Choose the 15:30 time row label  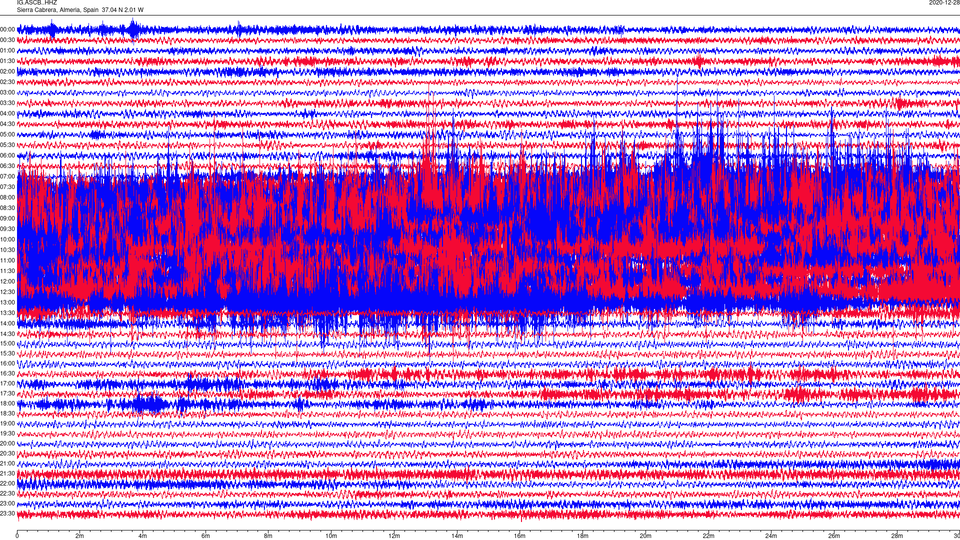coord(8,353)
